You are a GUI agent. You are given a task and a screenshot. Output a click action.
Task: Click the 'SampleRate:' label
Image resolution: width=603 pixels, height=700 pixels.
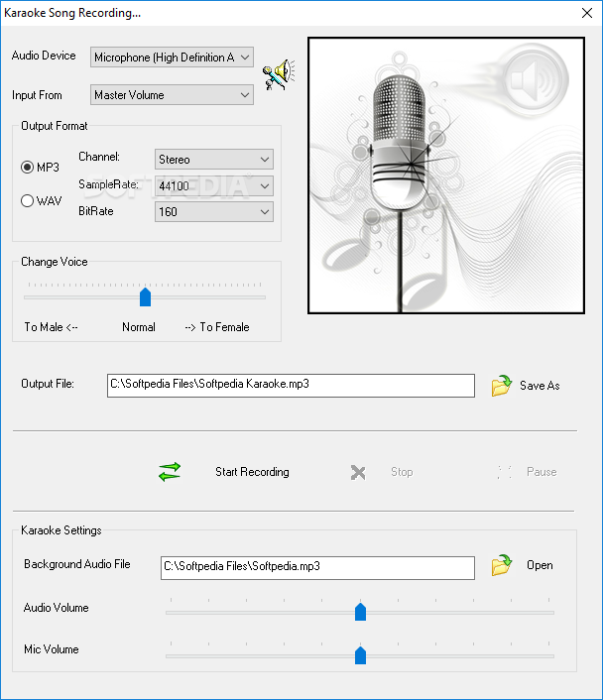point(108,184)
